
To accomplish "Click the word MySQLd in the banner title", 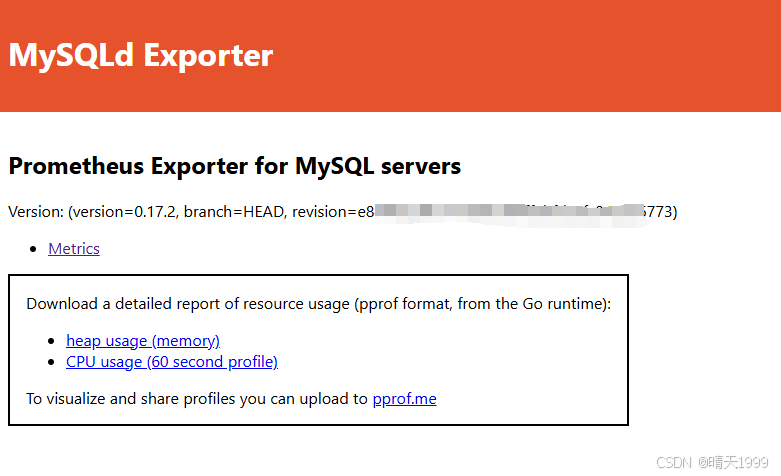I will pos(71,55).
